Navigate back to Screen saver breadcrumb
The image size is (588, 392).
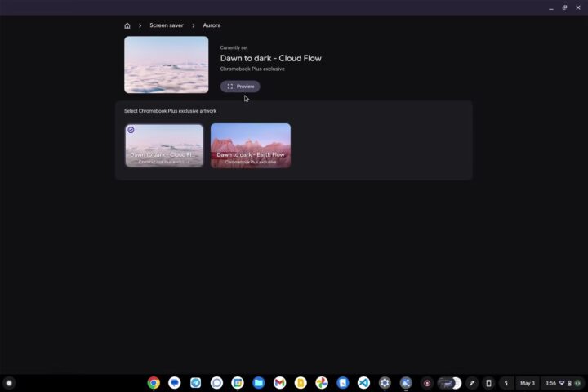pyautogui.click(x=166, y=25)
